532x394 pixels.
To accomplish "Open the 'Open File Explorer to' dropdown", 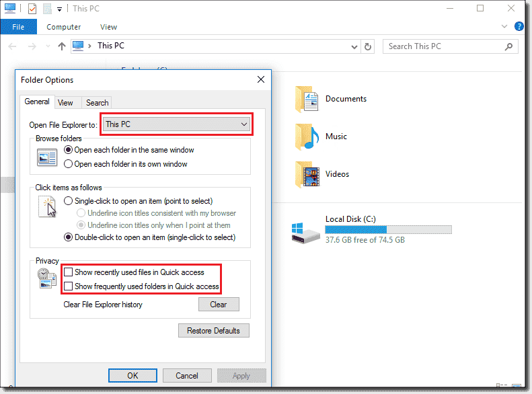I will tap(176, 124).
